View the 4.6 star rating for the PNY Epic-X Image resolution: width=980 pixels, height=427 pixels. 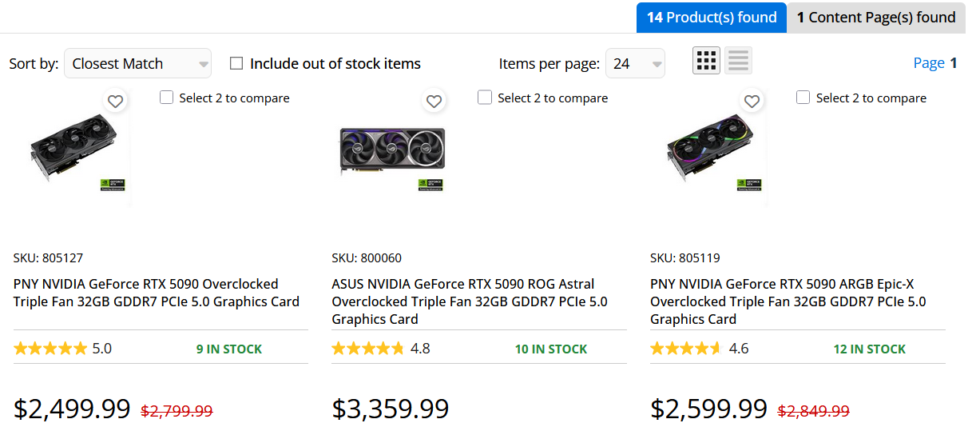(699, 349)
